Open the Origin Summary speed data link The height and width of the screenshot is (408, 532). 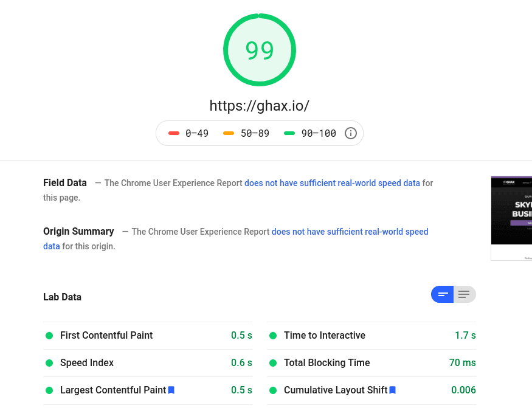click(x=350, y=232)
